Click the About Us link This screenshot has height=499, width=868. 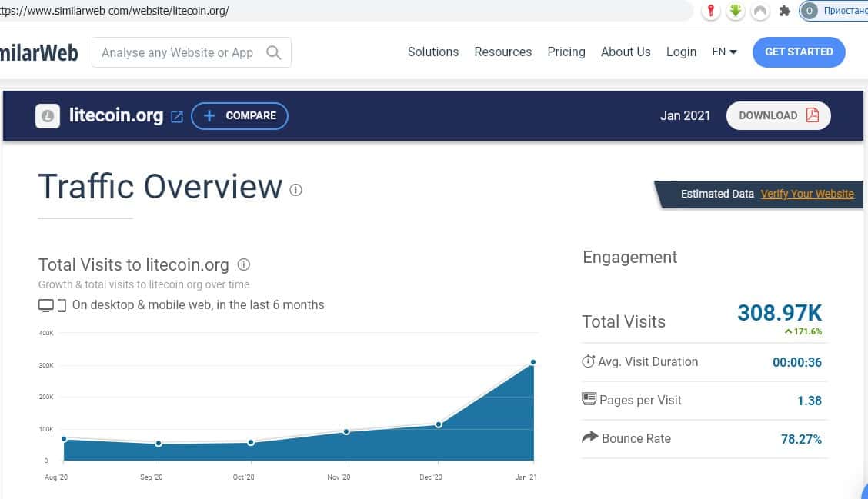[626, 52]
